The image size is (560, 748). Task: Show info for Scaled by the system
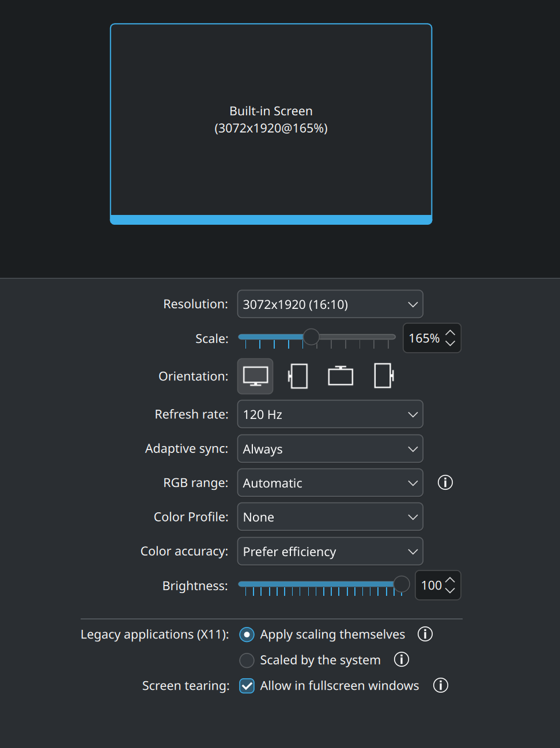pos(402,659)
